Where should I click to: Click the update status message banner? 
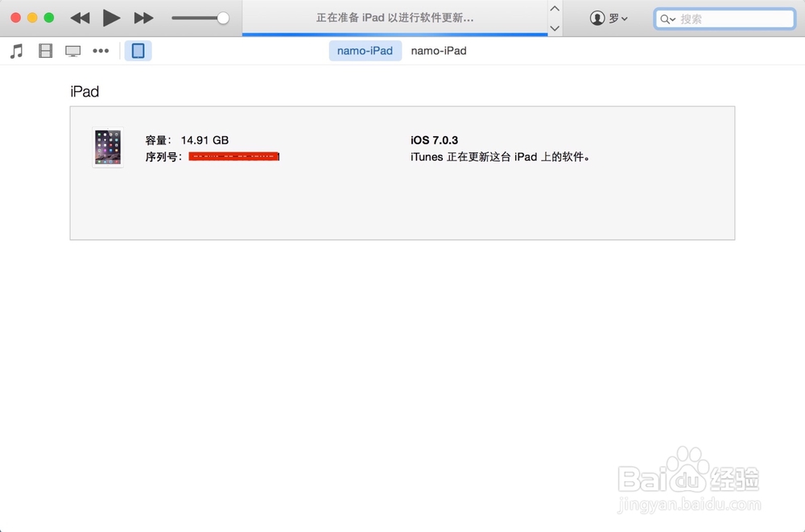394,18
